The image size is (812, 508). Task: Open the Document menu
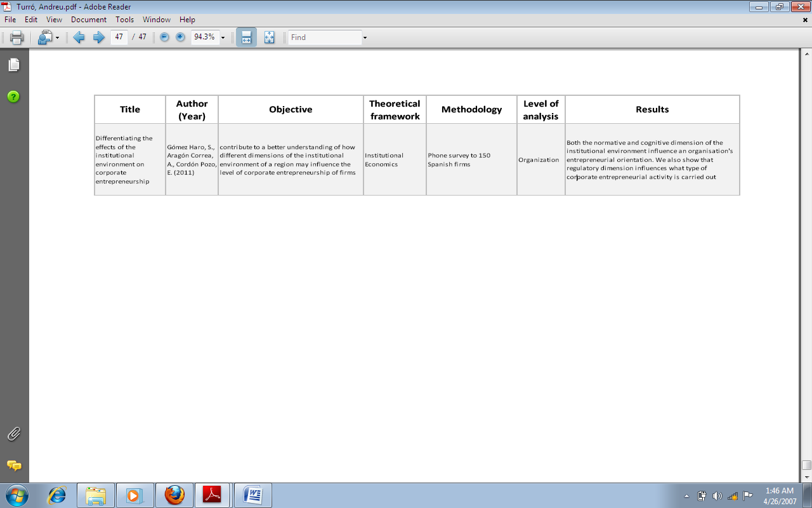click(89, 20)
